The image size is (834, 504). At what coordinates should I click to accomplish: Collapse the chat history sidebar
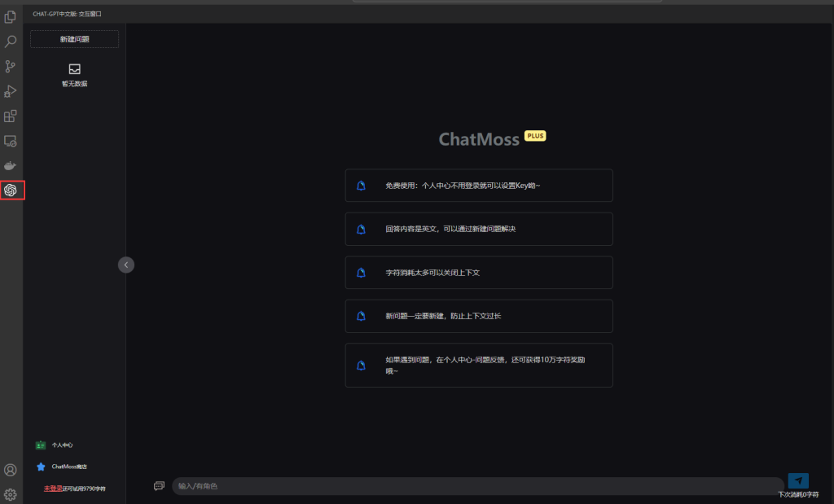click(x=126, y=265)
